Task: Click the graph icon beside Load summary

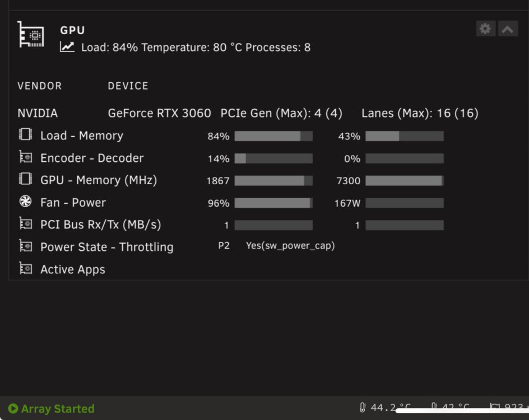Action: [x=67, y=47]
